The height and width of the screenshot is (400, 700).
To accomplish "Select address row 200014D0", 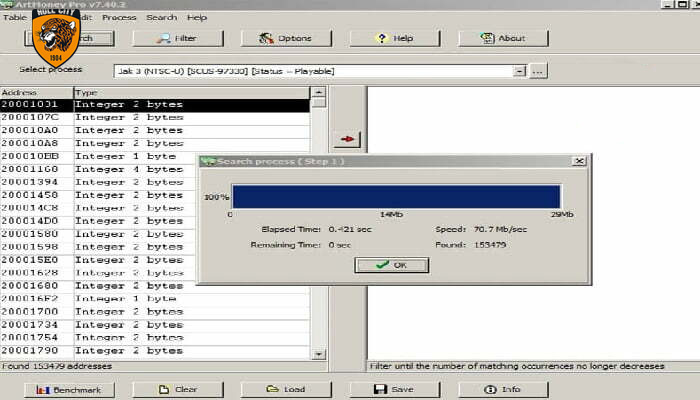I will pyautogui.click(x=98, y=221).
